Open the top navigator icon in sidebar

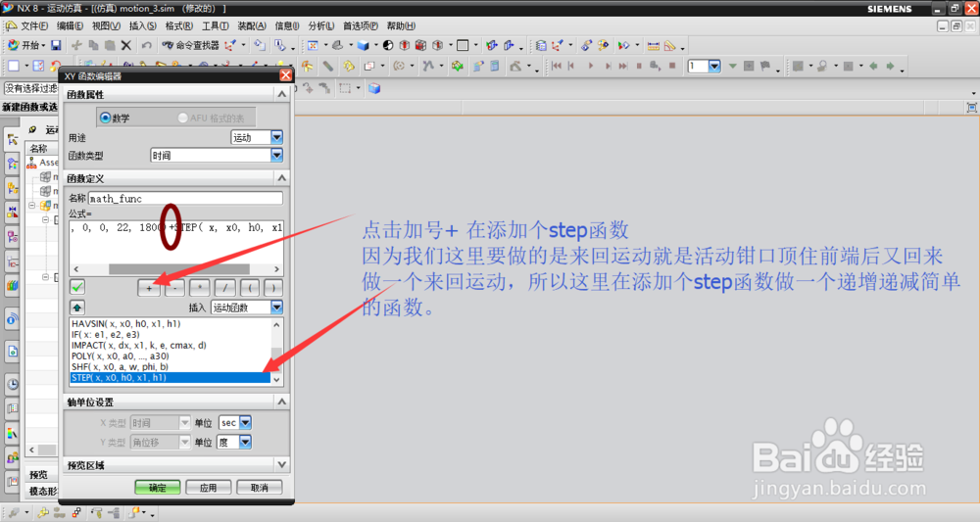[13, 139]
